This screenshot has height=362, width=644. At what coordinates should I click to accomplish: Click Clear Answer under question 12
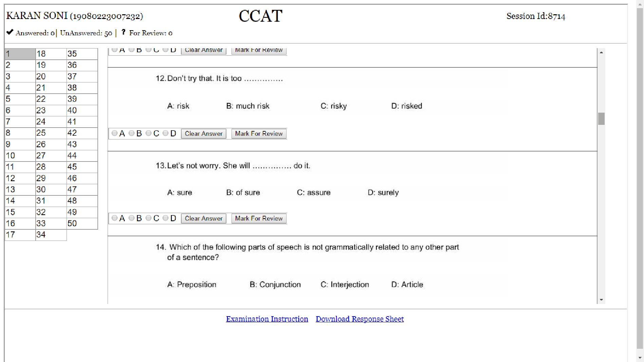[203, 133]
